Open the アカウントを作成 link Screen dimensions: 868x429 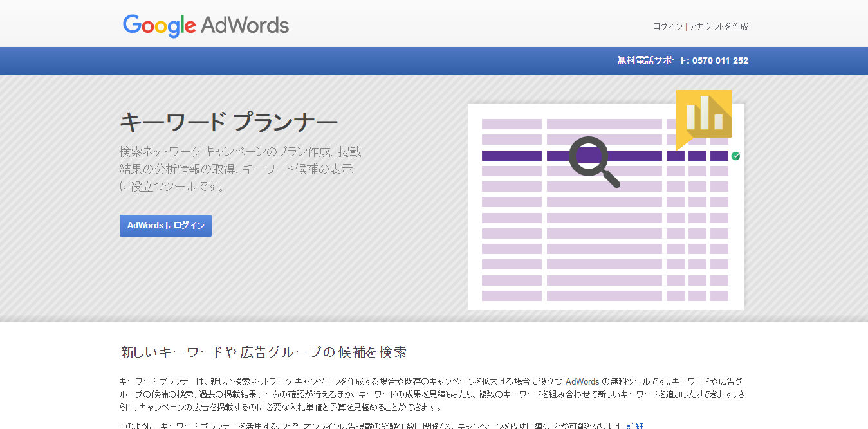(x=719, y=26)
